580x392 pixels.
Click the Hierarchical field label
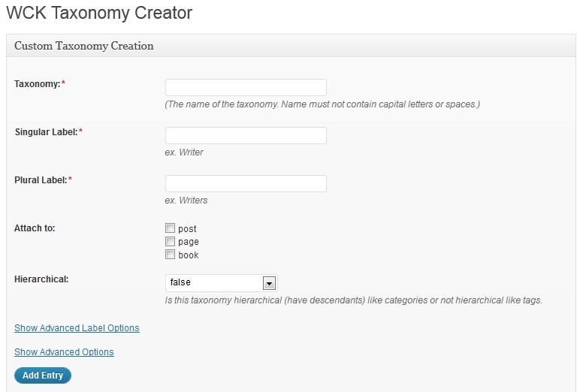[x=41, y=279]
